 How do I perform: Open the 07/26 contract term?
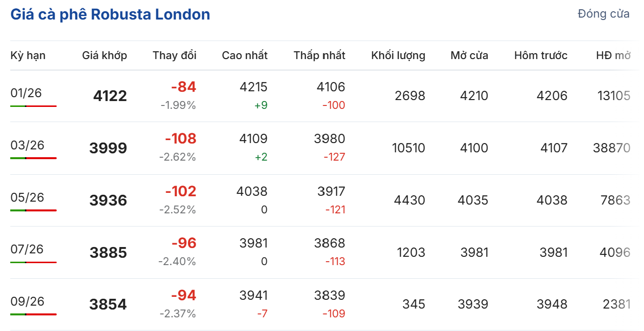pyautogui.click(x=27, y=249)
